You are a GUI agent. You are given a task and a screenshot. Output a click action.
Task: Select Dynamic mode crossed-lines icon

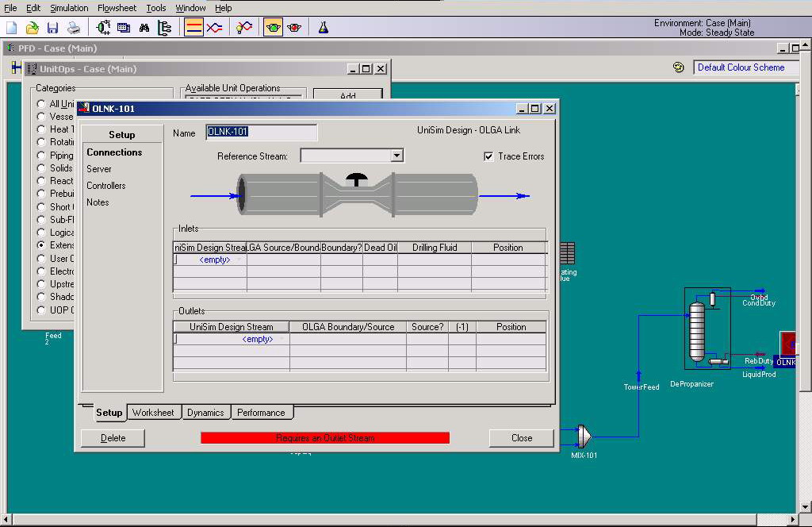pos(214,28)
